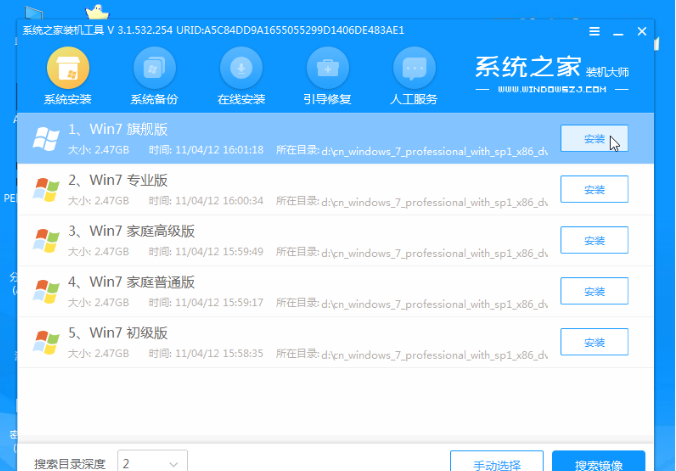Click the WWW.WINDOWSZJ.COM text
This screenshot has width=676, height=471.
(x=552, y=89)
